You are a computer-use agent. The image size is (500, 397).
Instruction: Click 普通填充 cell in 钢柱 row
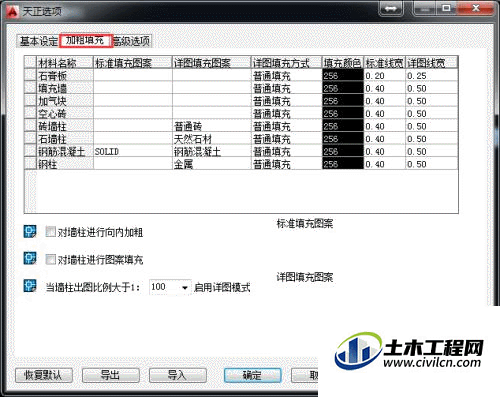click(286, 164)
